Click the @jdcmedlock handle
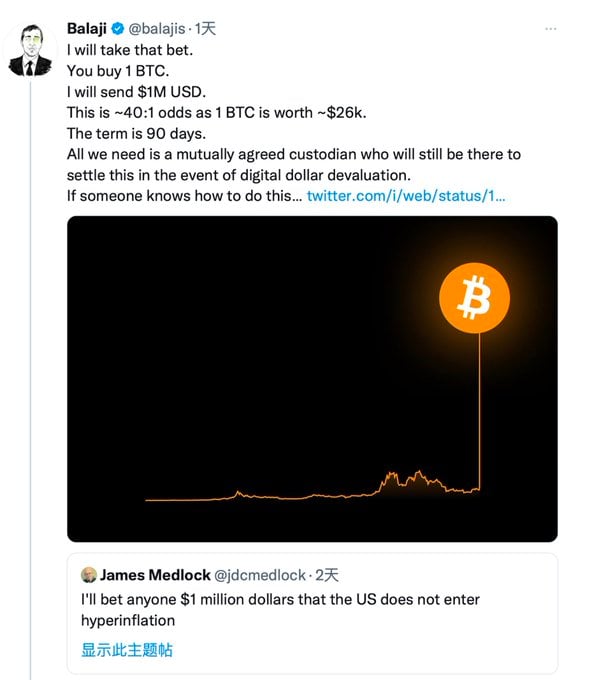The width and height of the screenshot is (593, 680). click(260, 575)
